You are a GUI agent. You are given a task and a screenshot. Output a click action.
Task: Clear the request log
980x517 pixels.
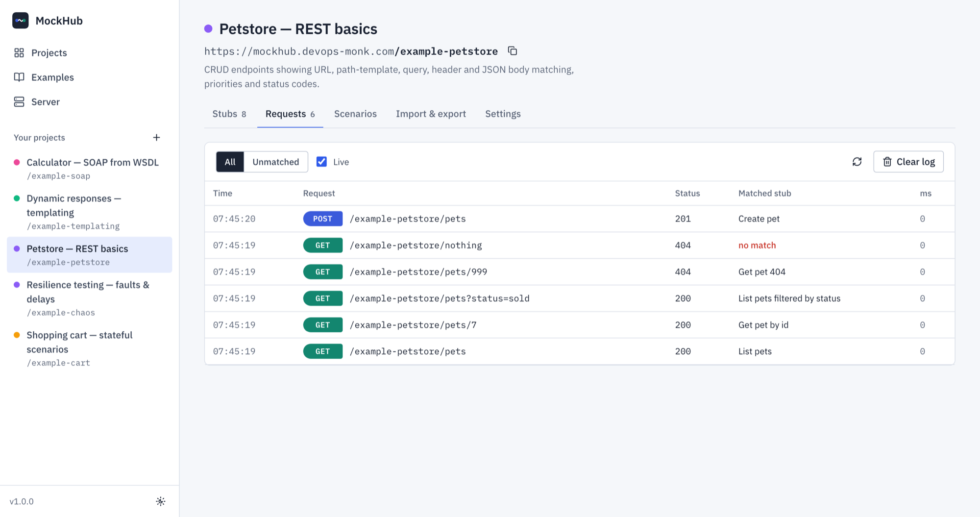tap(908, 162)
